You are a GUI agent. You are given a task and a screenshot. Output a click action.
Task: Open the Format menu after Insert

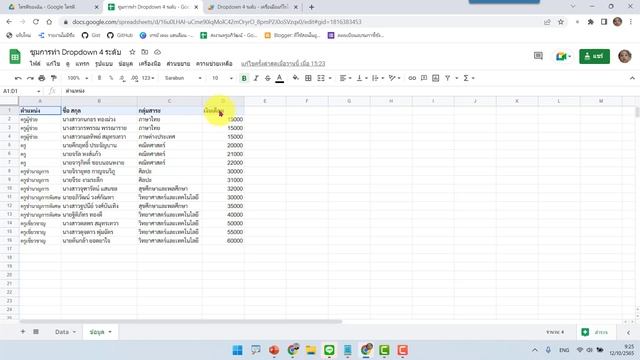click(x=104, y=64)
